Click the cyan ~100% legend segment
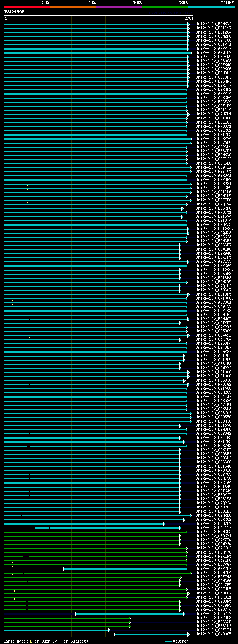Viewport: 238px width, 644px height. pos(211,7)
